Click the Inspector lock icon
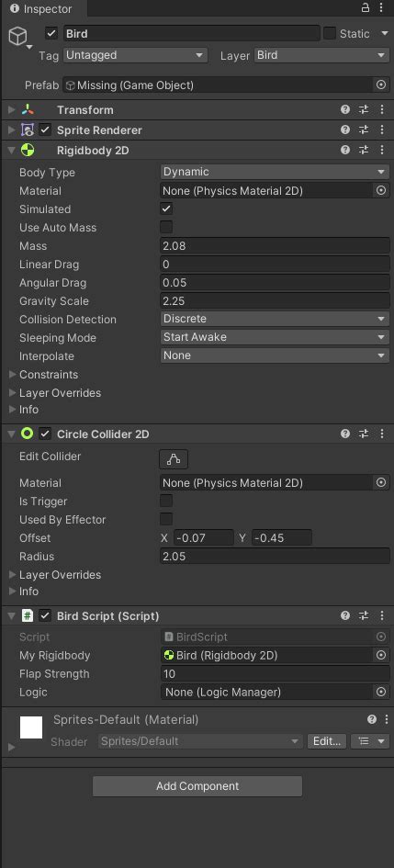The width and height of the screenshot is (394, 868). [366, 7]
